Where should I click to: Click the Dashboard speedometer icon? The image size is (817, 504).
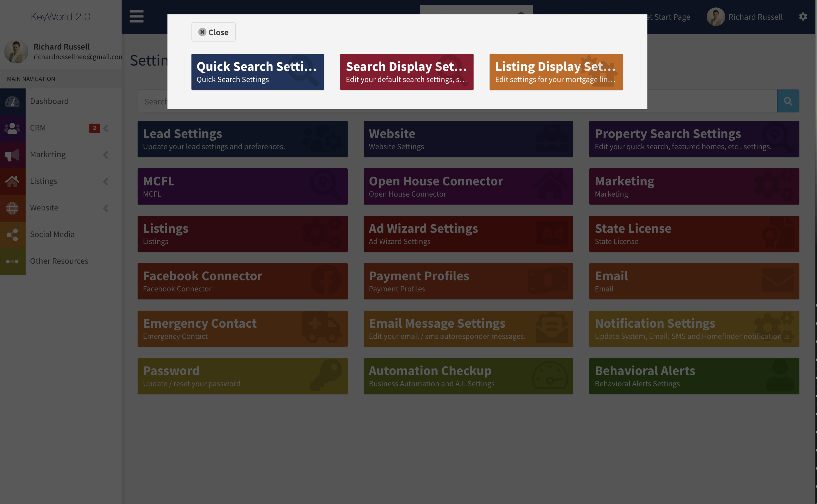tap(13, 101)
